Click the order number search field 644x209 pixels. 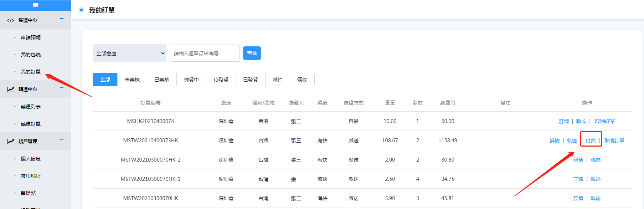(x=205, y=53)
